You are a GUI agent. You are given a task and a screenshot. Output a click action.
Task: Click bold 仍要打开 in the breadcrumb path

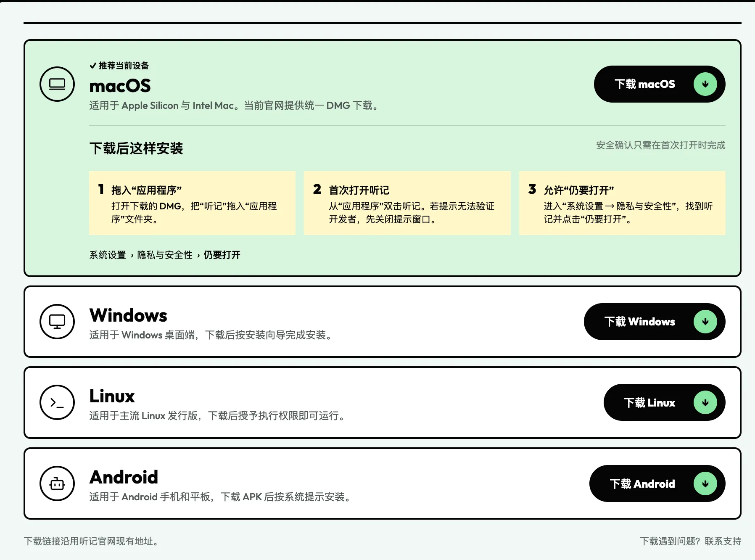coord(222,255)
